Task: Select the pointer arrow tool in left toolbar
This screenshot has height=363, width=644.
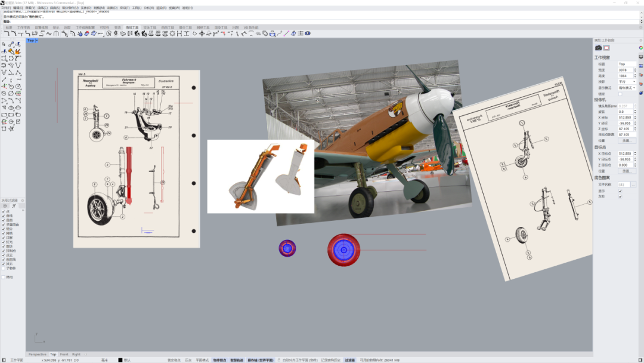Action: [4, 44]
